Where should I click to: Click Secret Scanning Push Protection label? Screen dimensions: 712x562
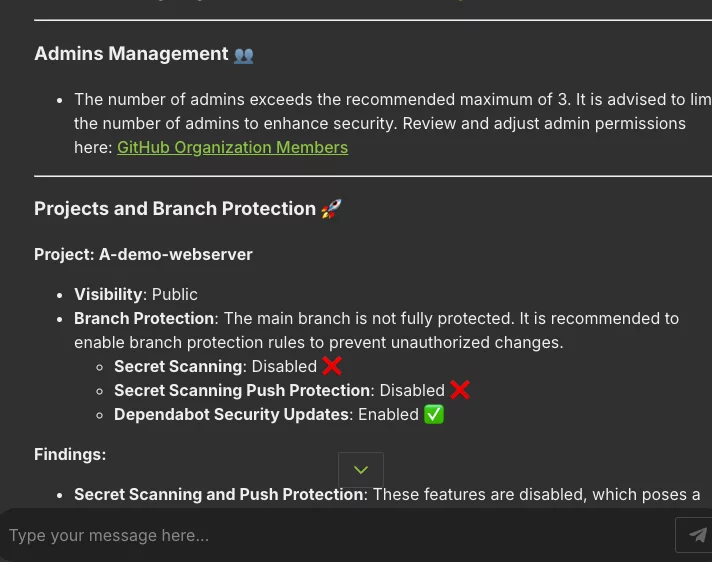(242, 390)
